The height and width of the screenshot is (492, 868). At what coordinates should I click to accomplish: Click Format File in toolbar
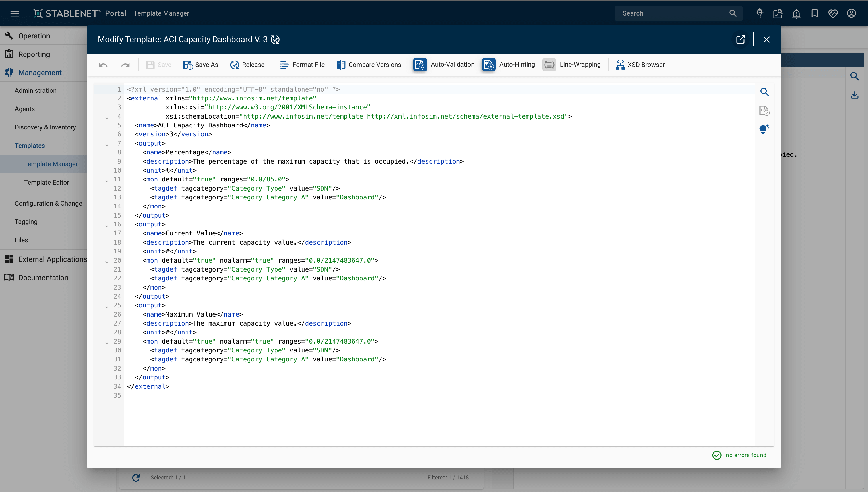point(303,65)
